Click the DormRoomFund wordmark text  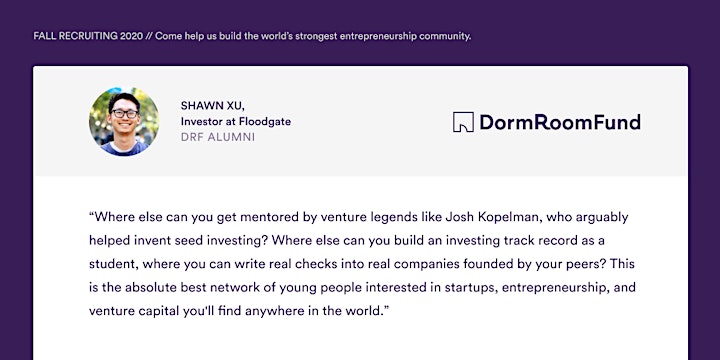(x=560, y=122)
